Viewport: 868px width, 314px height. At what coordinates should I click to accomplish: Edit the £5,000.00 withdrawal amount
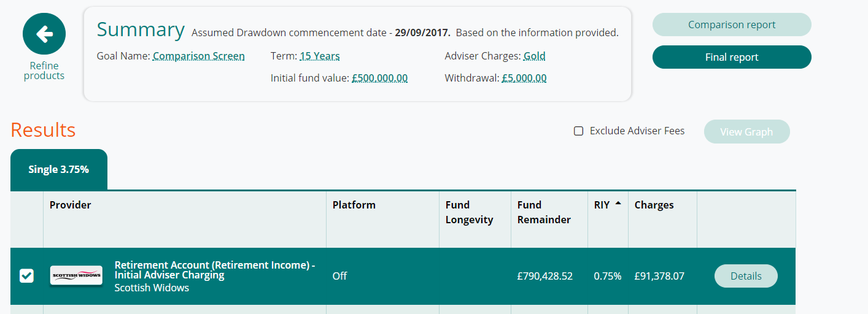524,78
